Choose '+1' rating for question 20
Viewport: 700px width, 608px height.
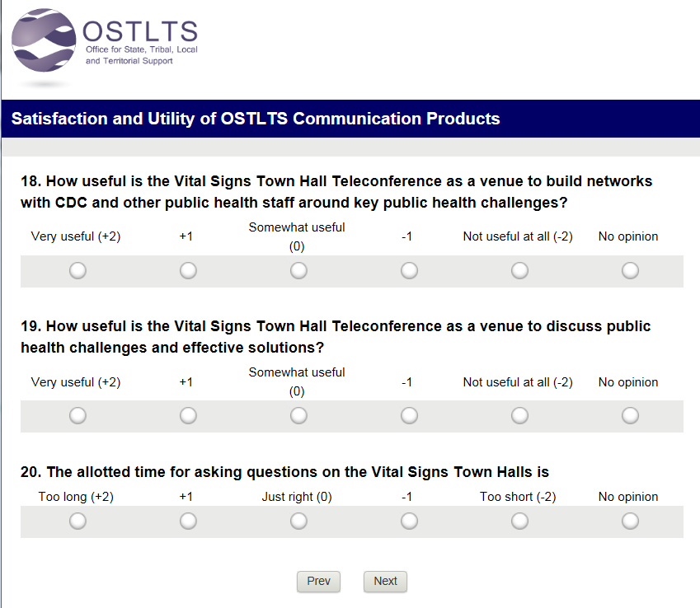point(188,521)
